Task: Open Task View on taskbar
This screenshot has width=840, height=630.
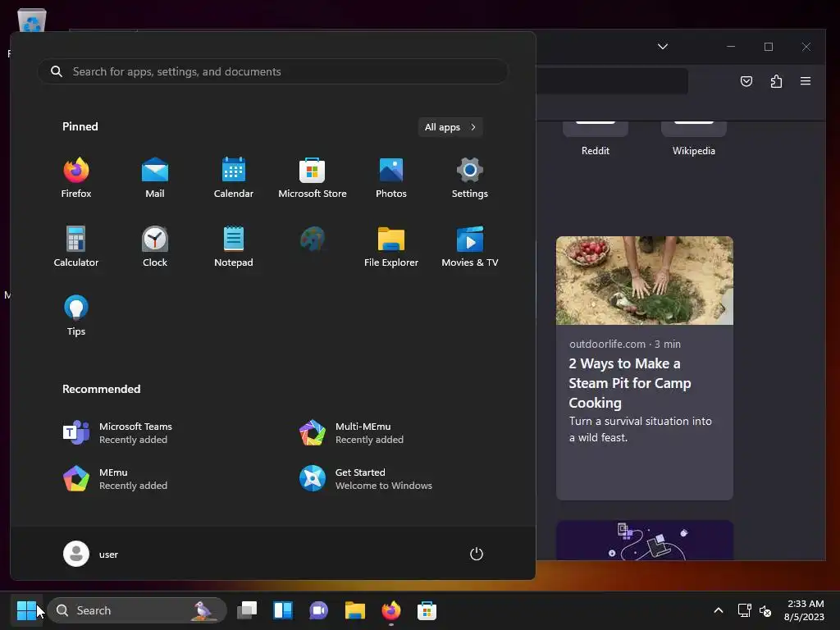Action: [x=247, y=610]
